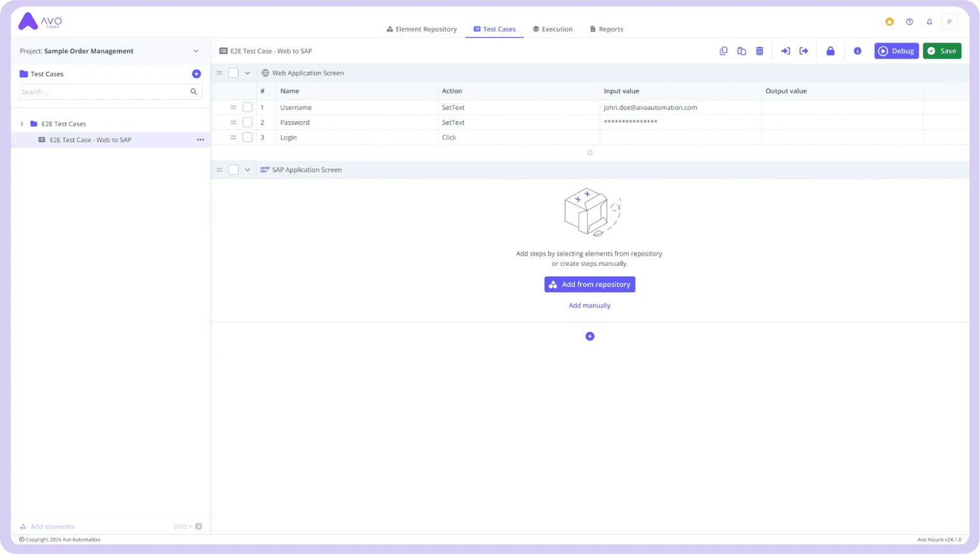Click the import arrow icon

pos(786,51)
